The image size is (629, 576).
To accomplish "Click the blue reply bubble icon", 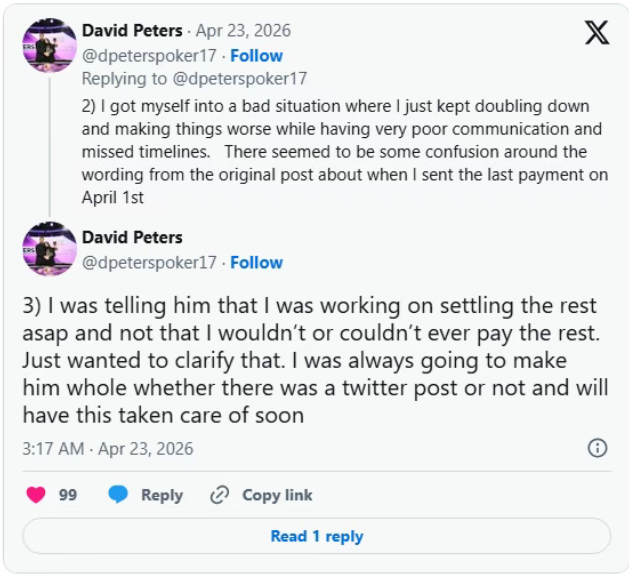I will click(118, 495).
